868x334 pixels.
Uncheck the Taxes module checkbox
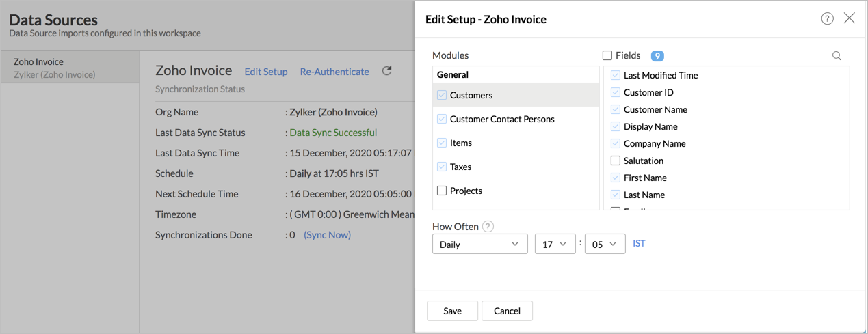[x=442, y=167]
